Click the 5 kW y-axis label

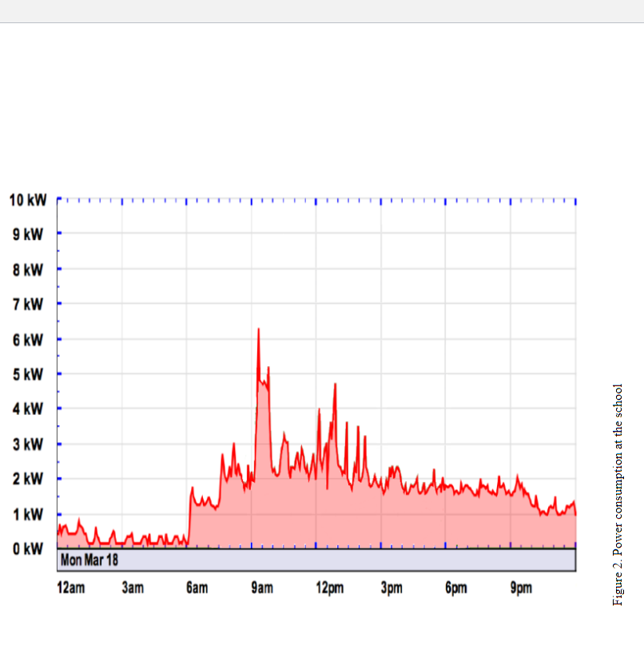(x=29, y=374)
